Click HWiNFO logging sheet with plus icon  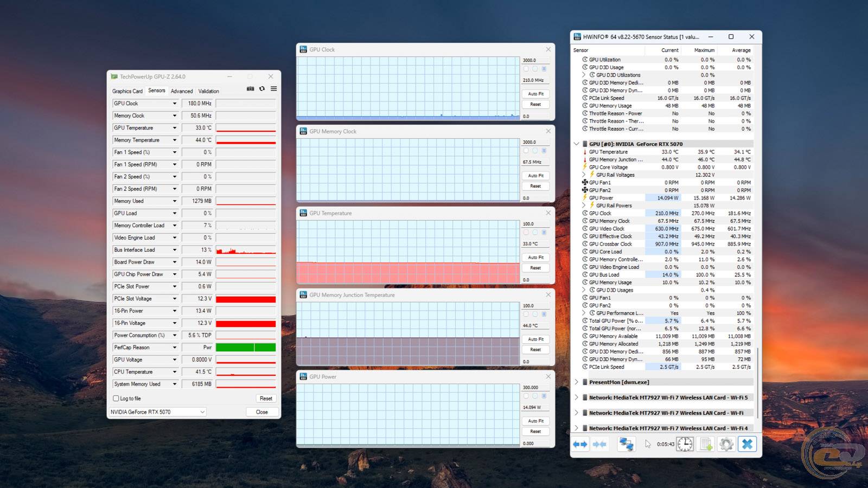click(x=706, y=445)
